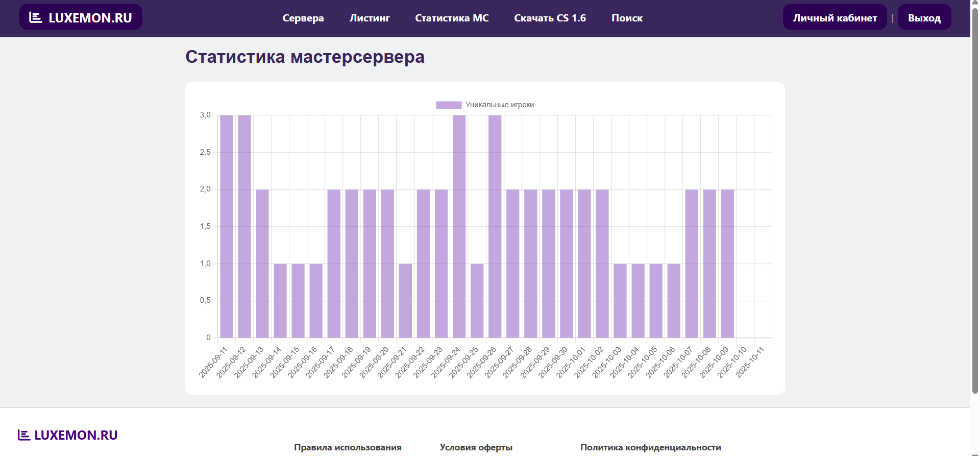This screenshot has height=456, width=980.
Task: Open Личный кабинет
Action: [x=835, y=18]
